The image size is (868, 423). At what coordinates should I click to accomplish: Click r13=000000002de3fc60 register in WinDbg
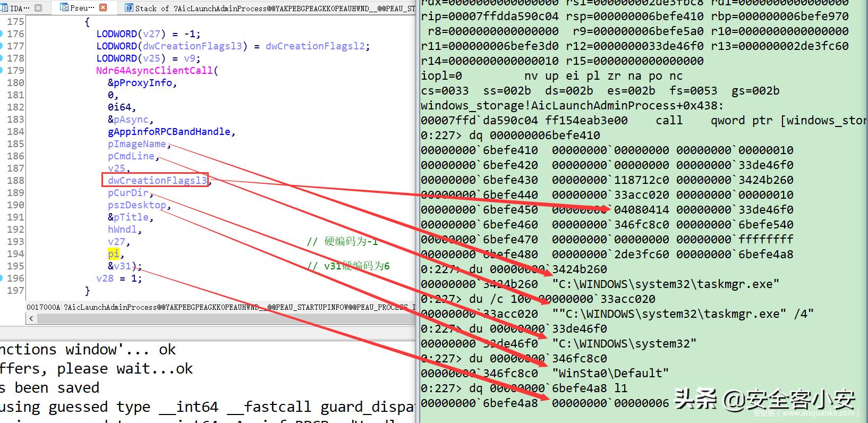(780, 46)
